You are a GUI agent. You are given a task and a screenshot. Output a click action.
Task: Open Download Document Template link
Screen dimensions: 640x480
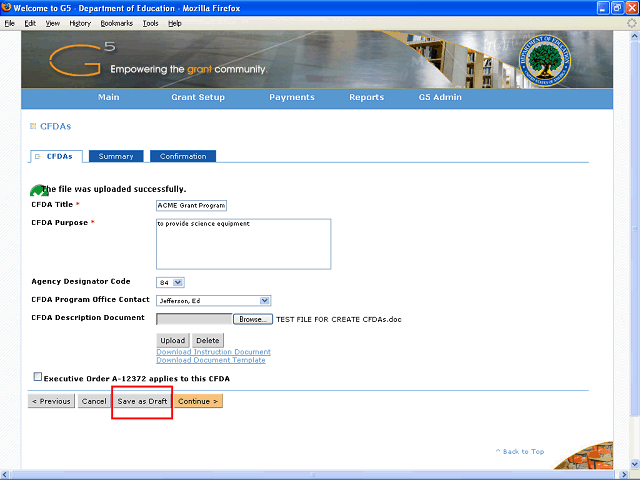pos(211,360)
